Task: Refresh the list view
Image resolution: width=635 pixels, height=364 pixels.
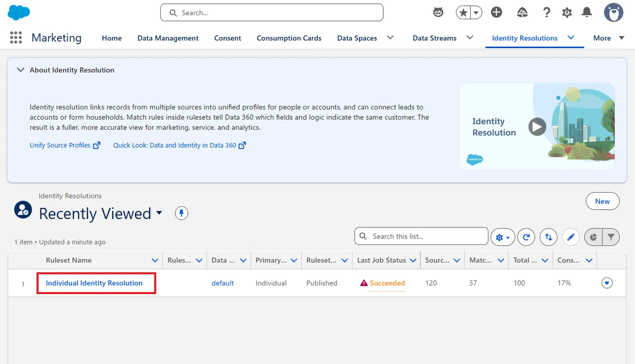Action: (x=526, y=238)
